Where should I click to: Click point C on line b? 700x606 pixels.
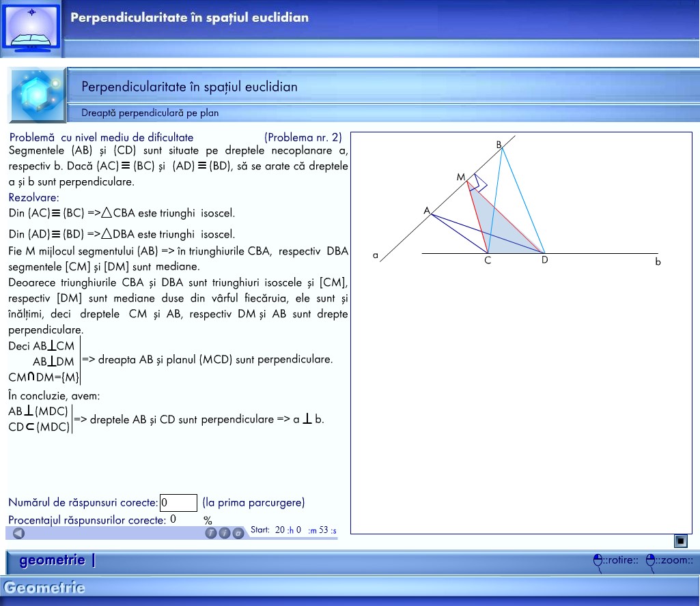[x=488, y=253]
